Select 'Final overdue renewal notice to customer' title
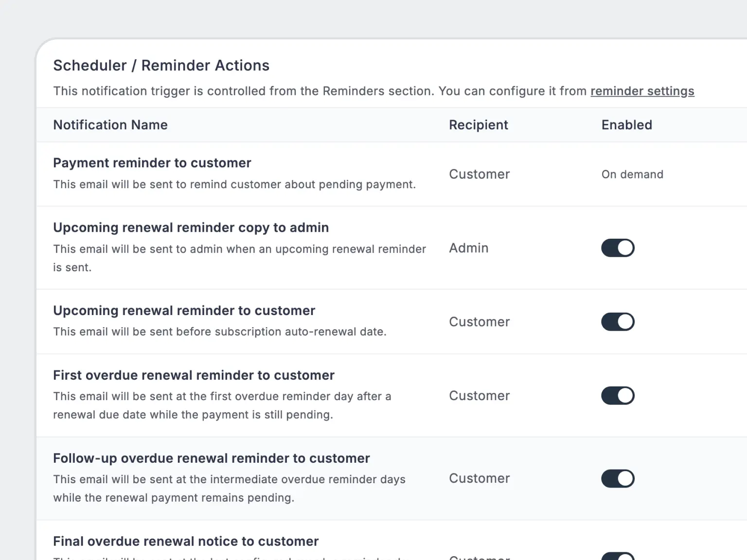The height and width of the screenshot is (560, 747). point(186,542)
